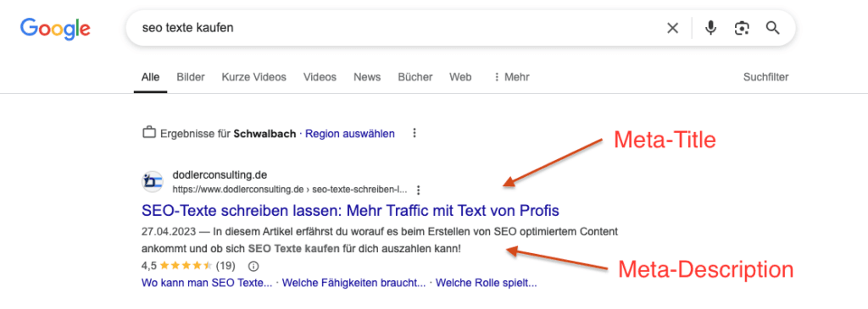Click the briefcase icon before Ergebnisse

point(149,133)
